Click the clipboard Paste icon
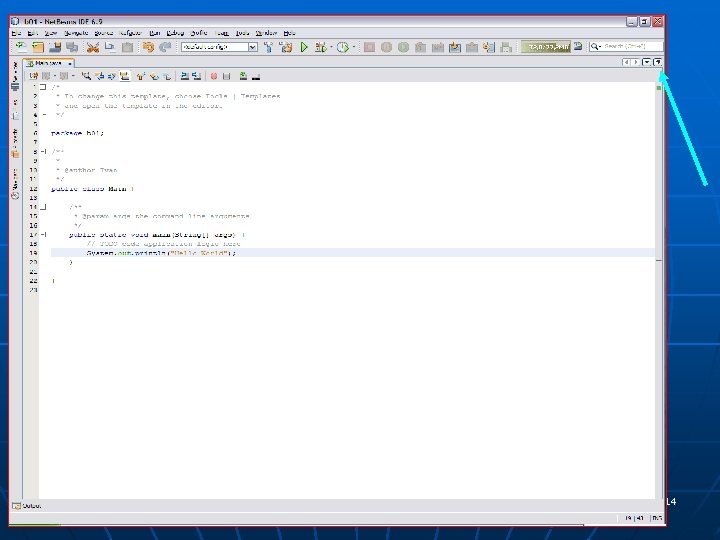720x540 pixels. click(x=127, y=47)
